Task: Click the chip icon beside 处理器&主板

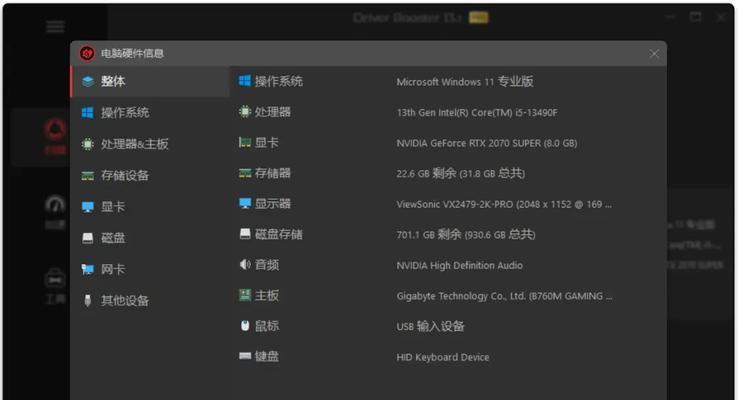Action: tap(88, 144)
